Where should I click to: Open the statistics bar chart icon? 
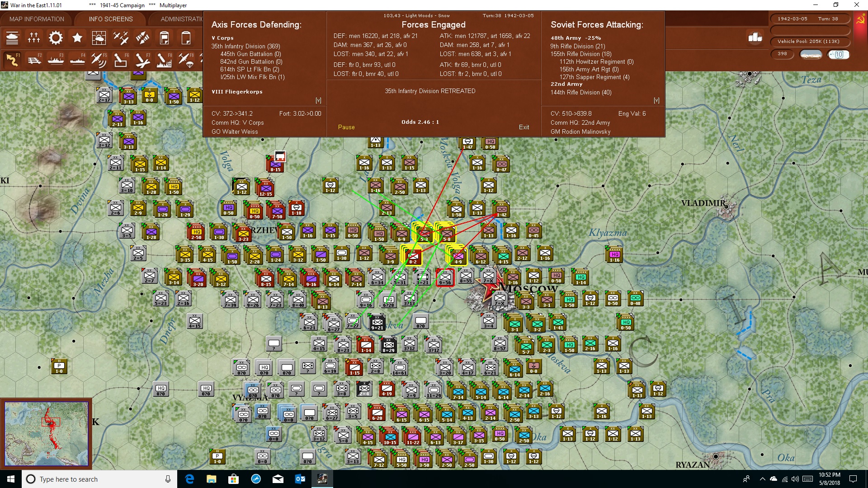(755, 38)
